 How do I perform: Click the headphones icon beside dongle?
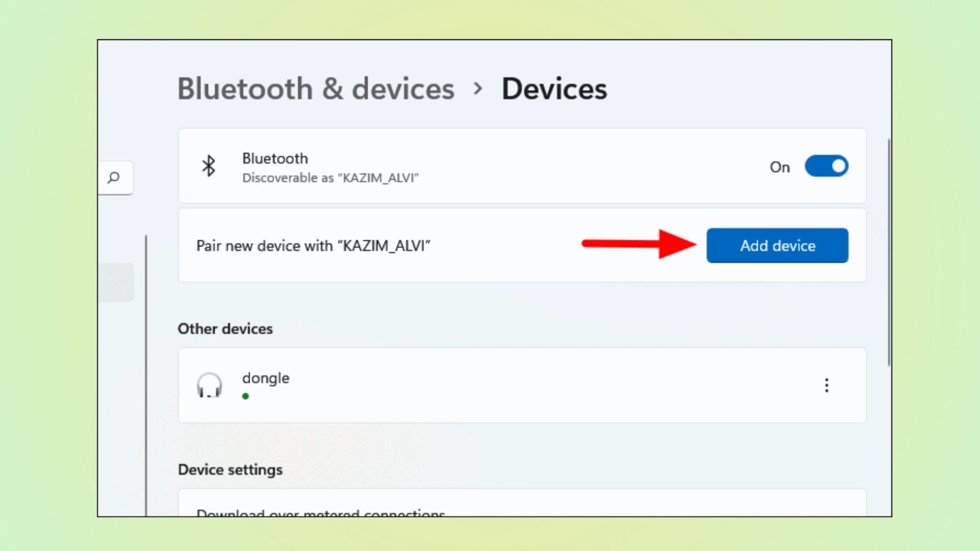click(209, 385)
